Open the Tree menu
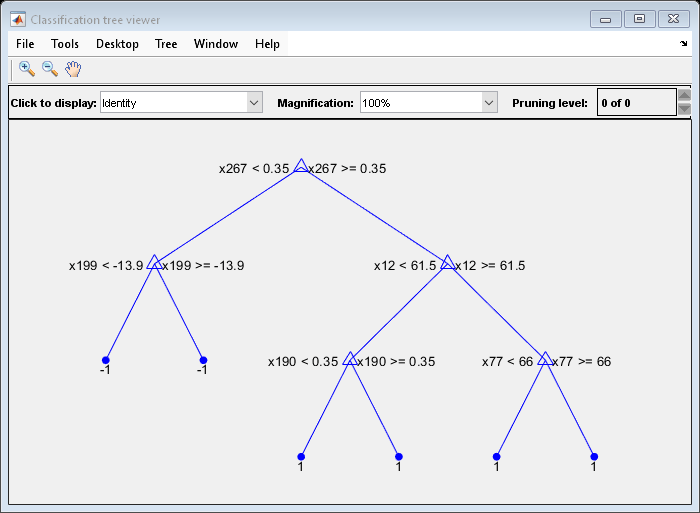Image resolution: width=700 pixels, height=513 pixels. tap(166, 44)
